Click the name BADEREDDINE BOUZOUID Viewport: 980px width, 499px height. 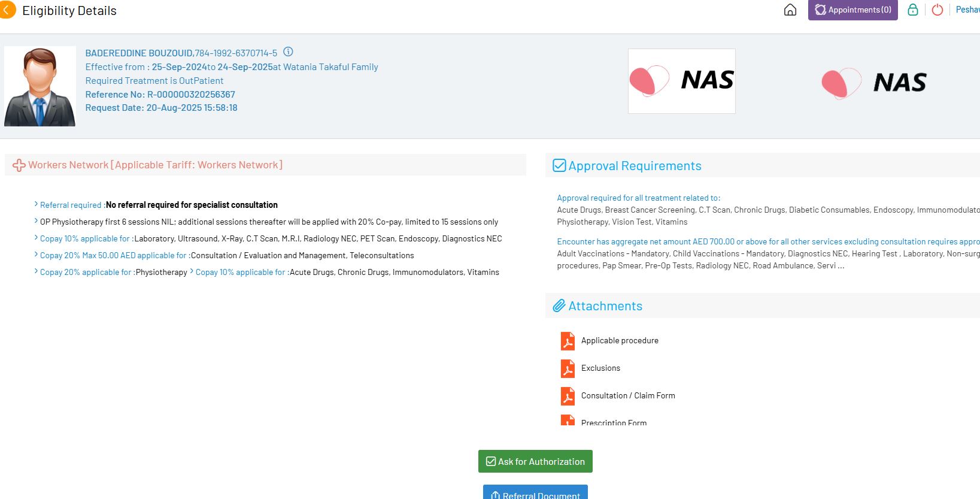(x=139, y=53)
